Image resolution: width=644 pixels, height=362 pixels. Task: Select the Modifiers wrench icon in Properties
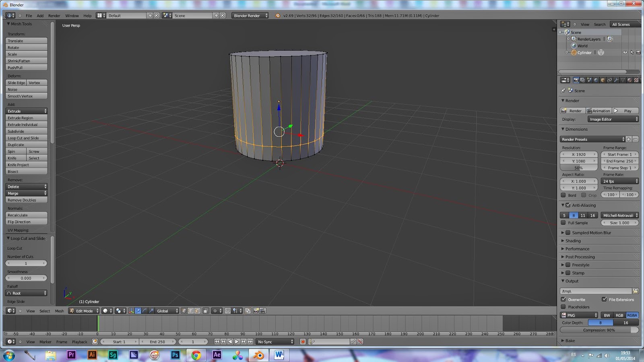point(616,80)
